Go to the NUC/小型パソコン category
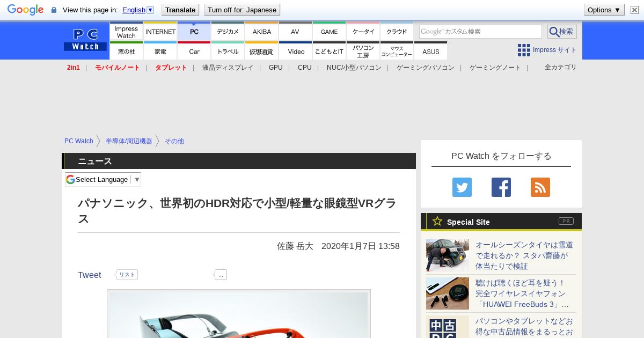This screenshot has width=644, height=338. (354, 68)
